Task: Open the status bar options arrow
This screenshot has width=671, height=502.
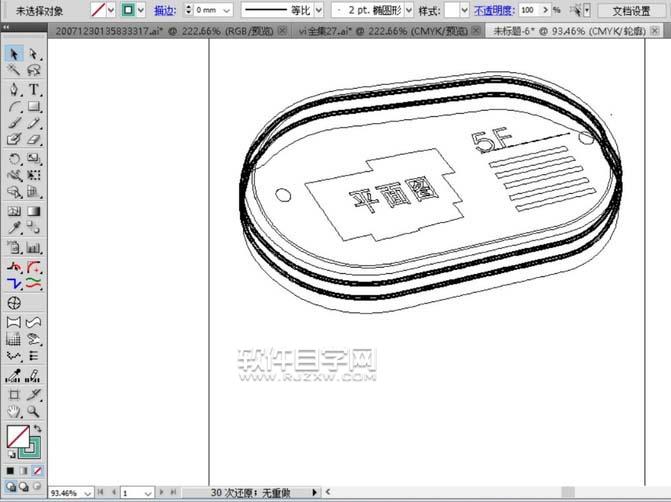Action: (x=315, y=493)
